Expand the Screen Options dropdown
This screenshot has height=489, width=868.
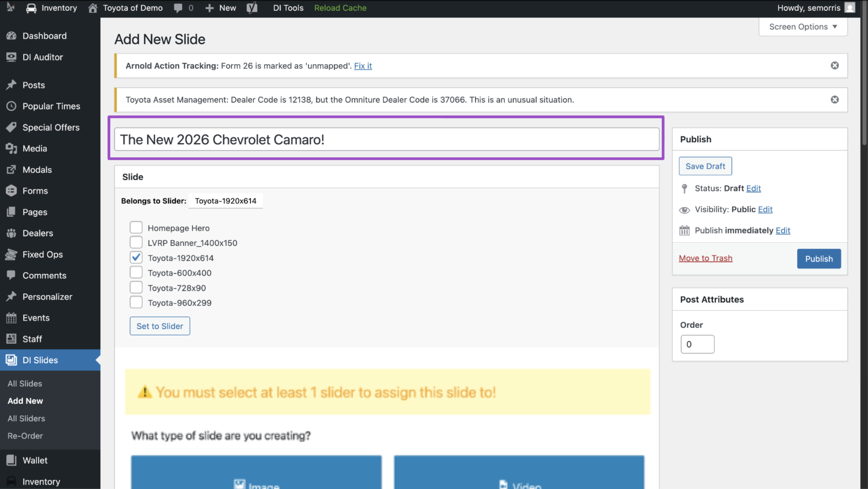(803, 26)
